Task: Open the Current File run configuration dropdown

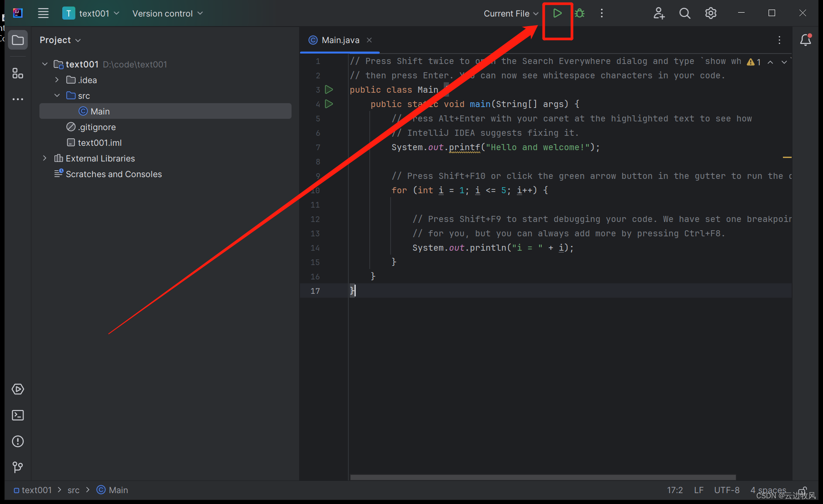Action: pos(511,13)
